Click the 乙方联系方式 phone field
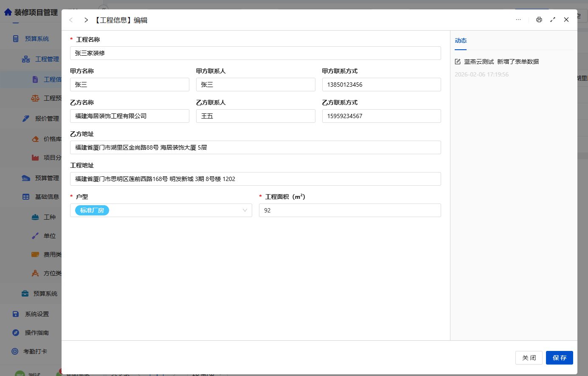Image resolution: width=588 pixels, height=376 pixels. tap(381, 116)
